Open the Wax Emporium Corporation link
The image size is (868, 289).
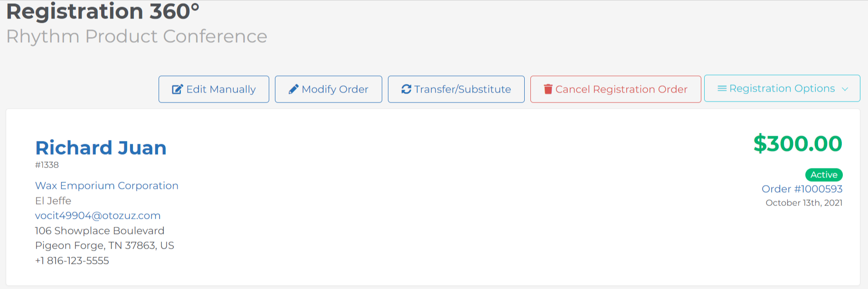107,186
